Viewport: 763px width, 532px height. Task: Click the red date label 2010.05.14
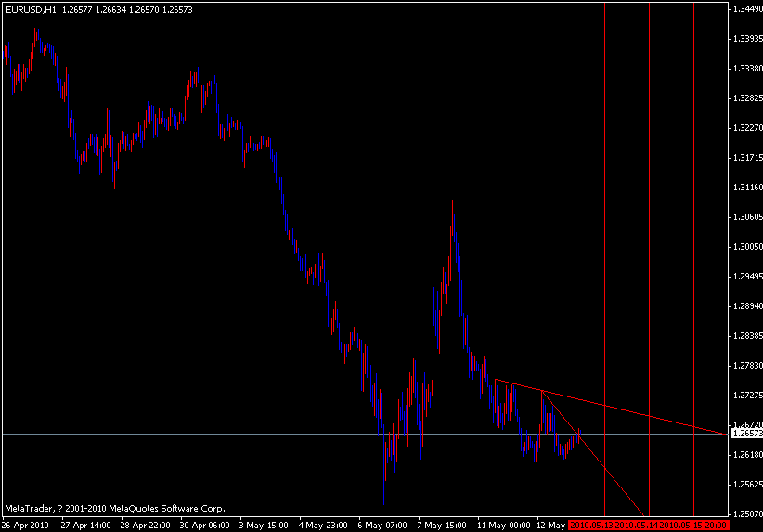tap(637, 526)
